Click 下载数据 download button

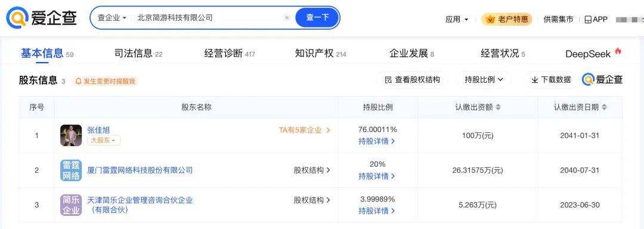tap(551, 80)
